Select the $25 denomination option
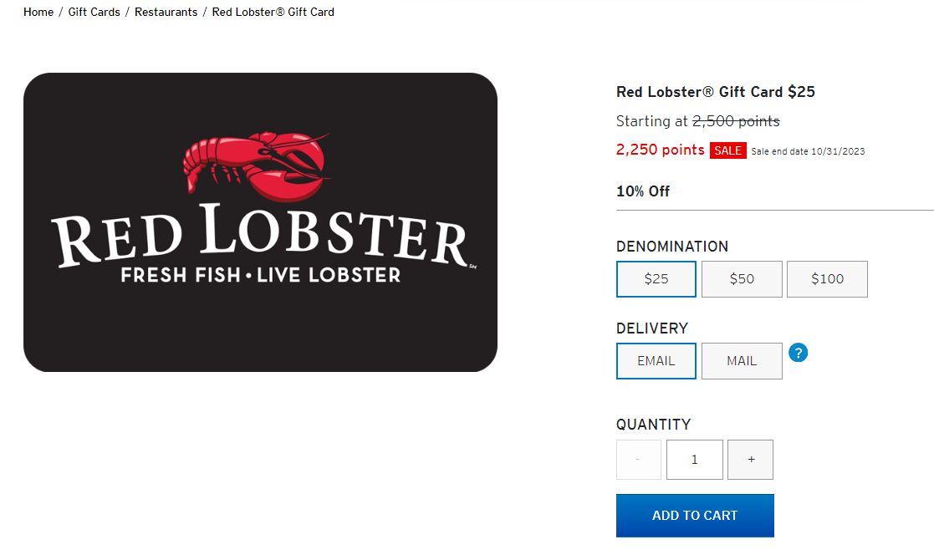Screen dimensions: 934x560 (x=656, y=279)
